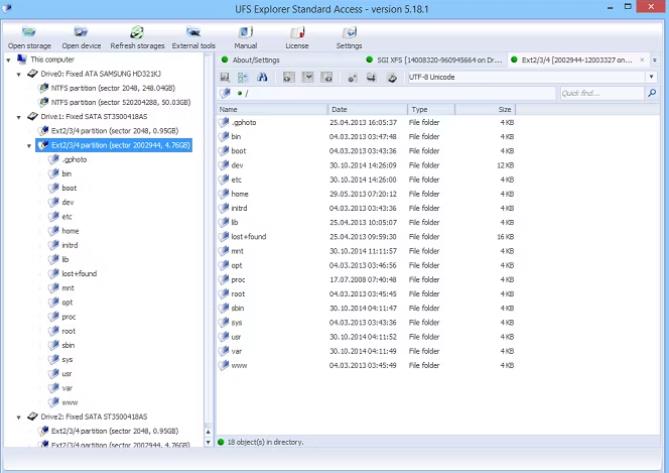This screenshot has width=669, height=473.
Task: Click the save icon in explorer toolbar
Action: [224, 77]
